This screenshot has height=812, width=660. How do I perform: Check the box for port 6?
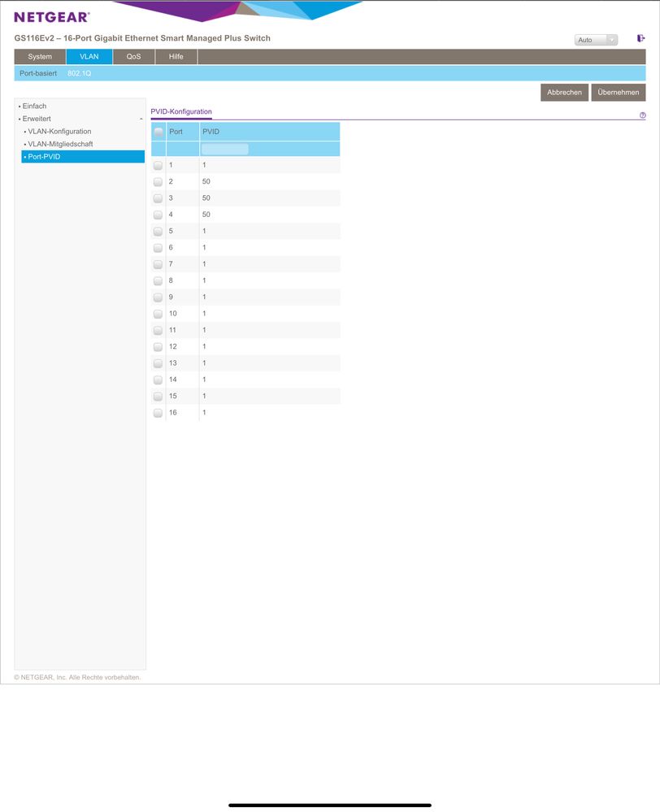158,248
